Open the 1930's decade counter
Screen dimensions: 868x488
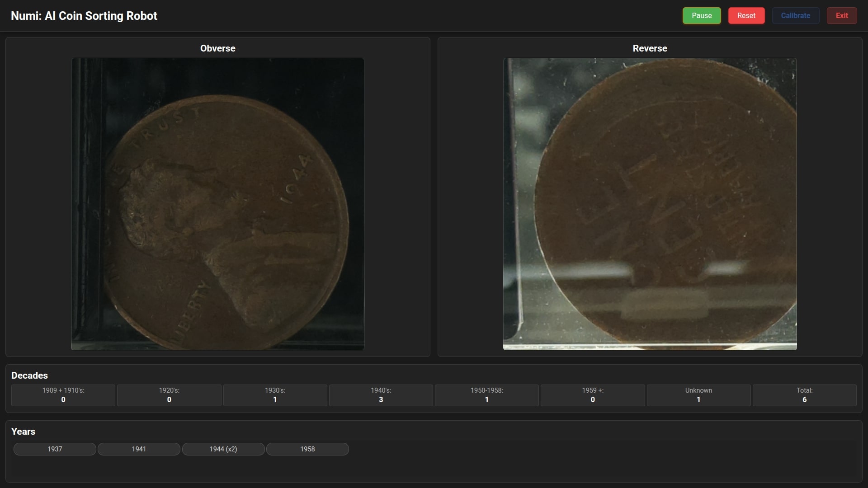pyautogui.click(x=275, y=395)
